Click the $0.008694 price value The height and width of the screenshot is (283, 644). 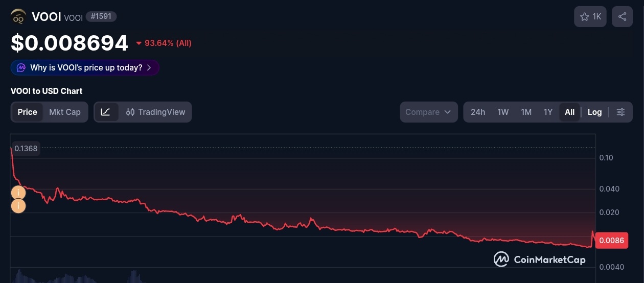[70, 43]
